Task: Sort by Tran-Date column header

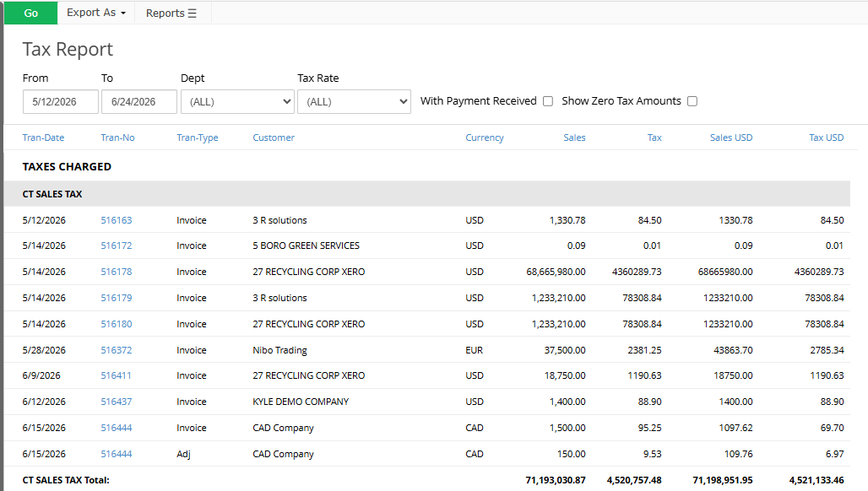Action: pos(43,138)
